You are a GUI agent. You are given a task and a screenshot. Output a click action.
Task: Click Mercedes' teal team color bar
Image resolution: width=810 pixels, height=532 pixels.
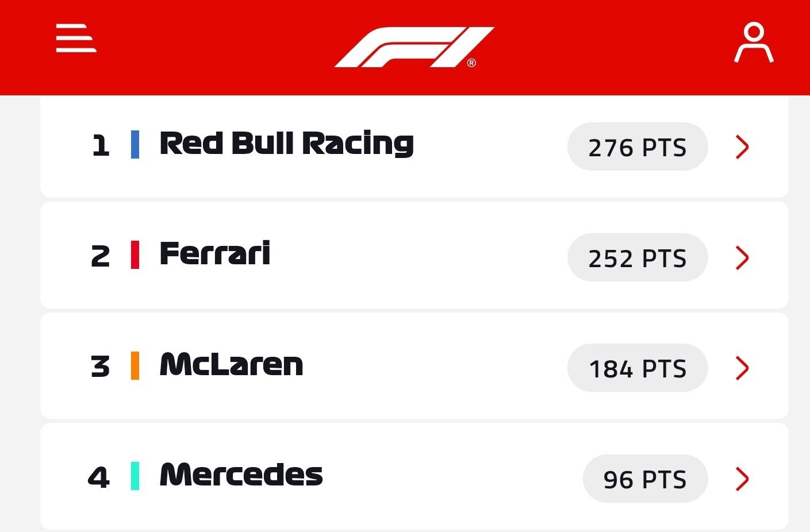tap(135, 476)
